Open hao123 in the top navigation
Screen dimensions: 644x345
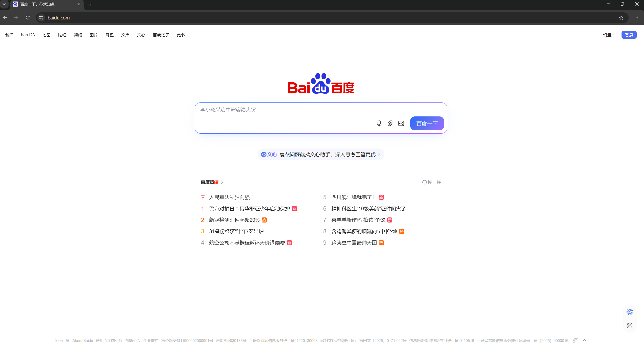[x=28, y=35]
